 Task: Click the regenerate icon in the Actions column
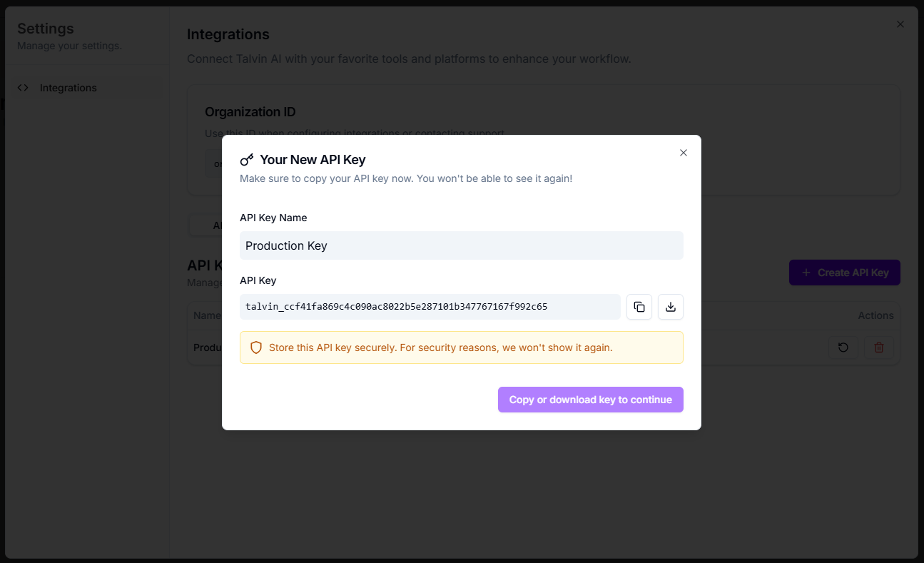pyautogui.click(x=843, y=348)
